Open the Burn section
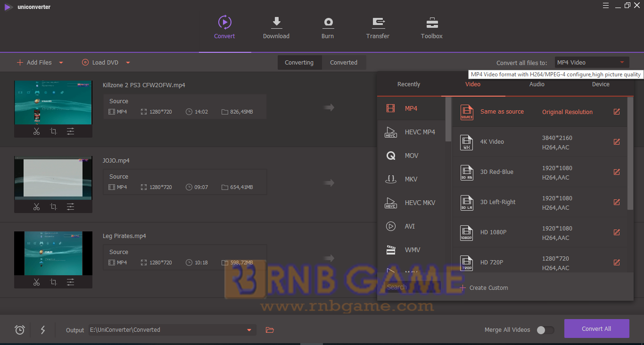 click(328, 28)
